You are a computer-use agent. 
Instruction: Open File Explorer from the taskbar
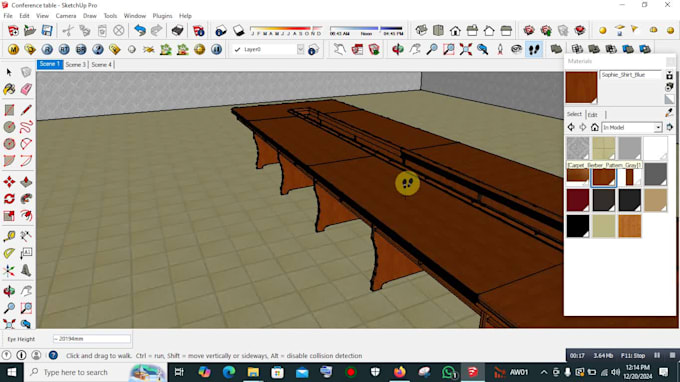pyautogui.click(x=253, y=372)
